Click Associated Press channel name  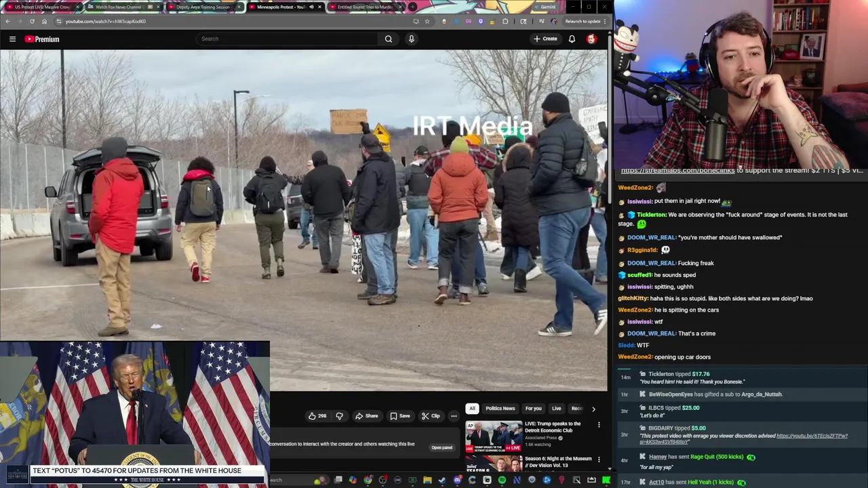point(542,438)
